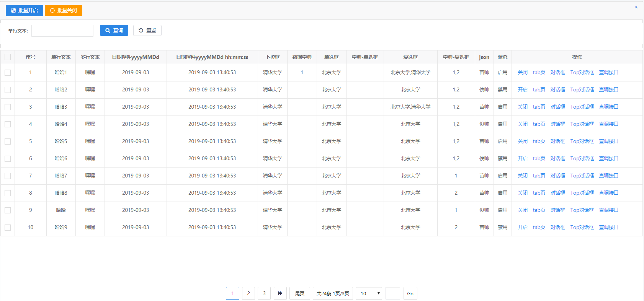The height and width of the screenshot is (301, 644).
Task: Click 开启 link in row 2
Action: [x=523, y=89]
